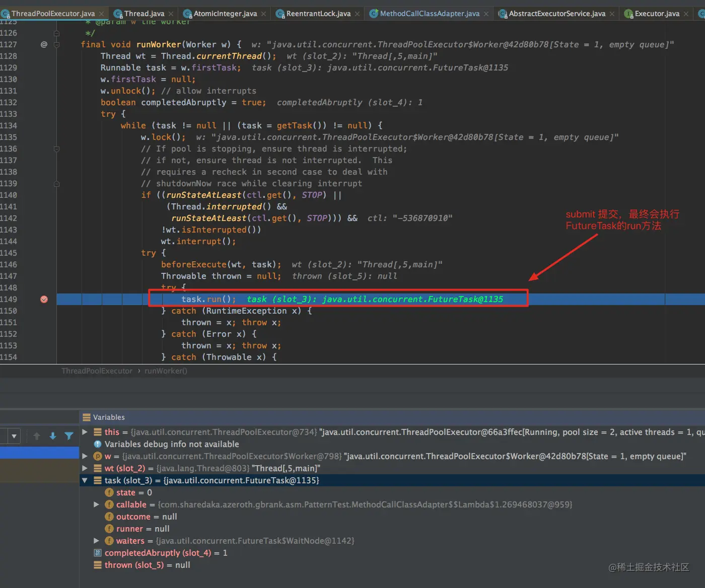The image size is (705, 588).
Task: Open the Thread.java editor tab
Action: click(x=144, y=14)
